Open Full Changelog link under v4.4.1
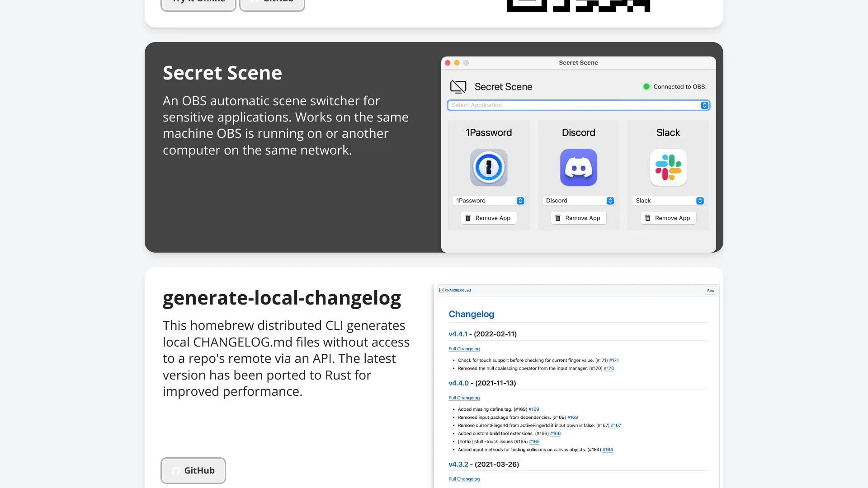 464,349
